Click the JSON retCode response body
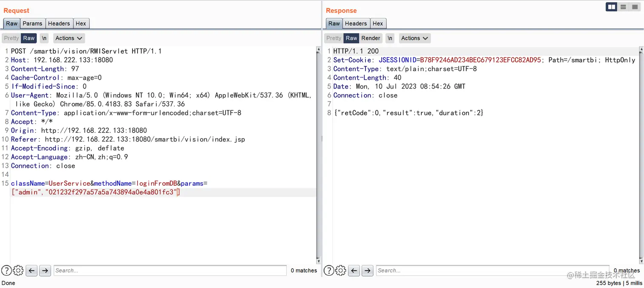The image size is (644, 288). pos(409,113)
